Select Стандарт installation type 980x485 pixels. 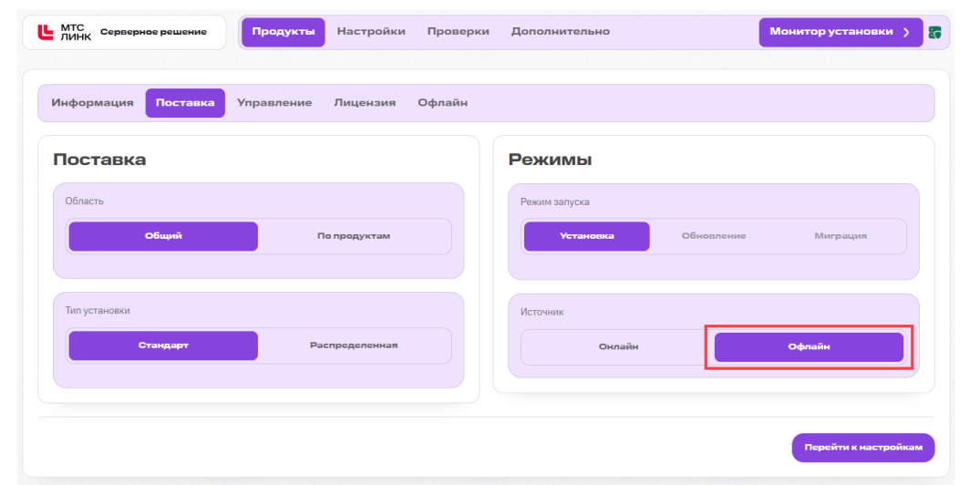pyautogui.click(x=163, y=346)
